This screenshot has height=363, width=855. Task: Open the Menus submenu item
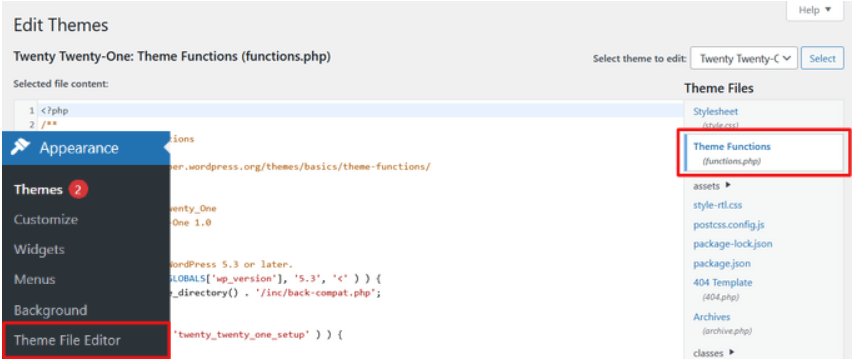[34, 280]
